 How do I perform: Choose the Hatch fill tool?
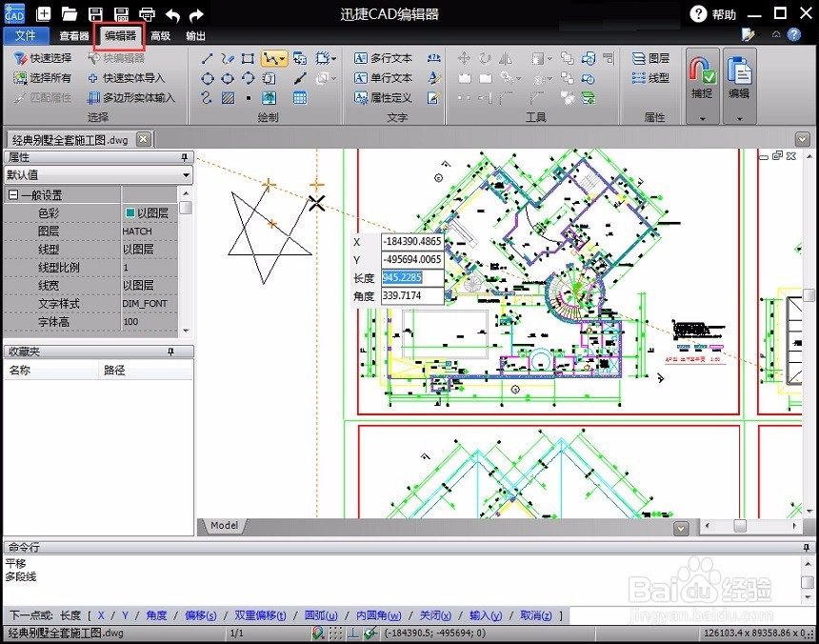pyautogui.click(x=228, y=98)
